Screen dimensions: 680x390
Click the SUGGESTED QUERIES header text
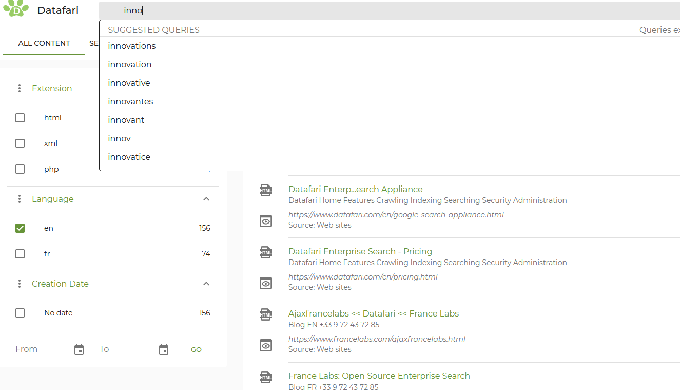click(x=154, y=30)
